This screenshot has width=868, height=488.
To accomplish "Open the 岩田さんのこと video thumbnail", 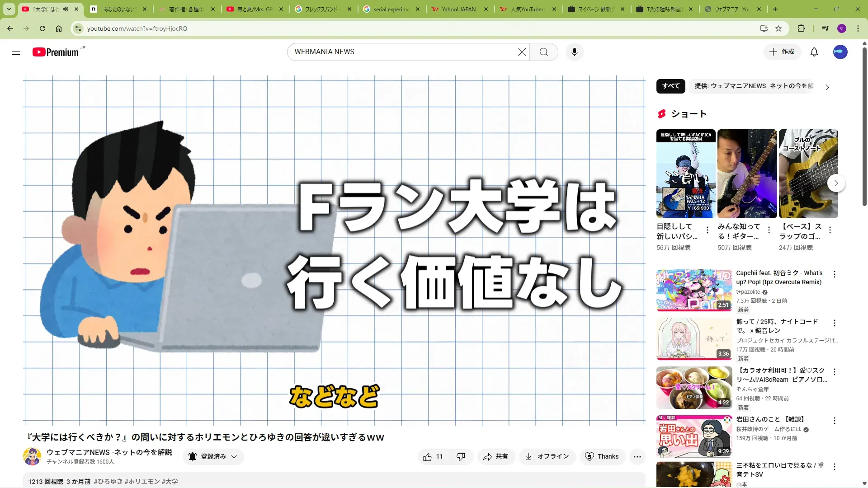I will [x=694, y=436].
